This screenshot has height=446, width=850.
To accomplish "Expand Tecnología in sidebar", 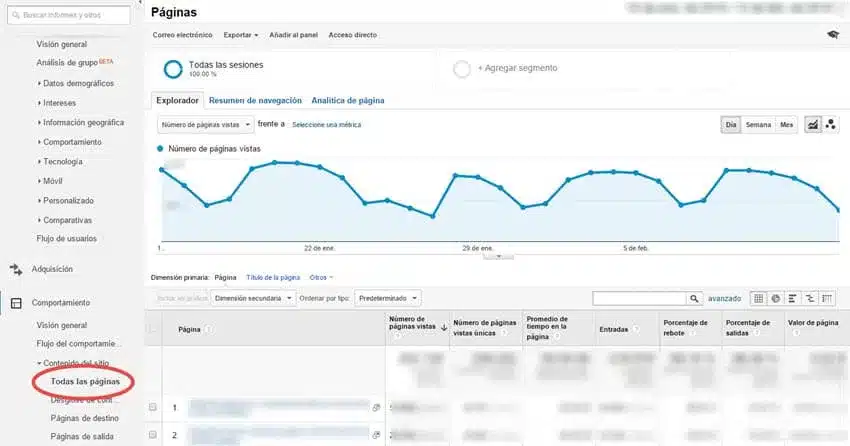I will (60, 161).
